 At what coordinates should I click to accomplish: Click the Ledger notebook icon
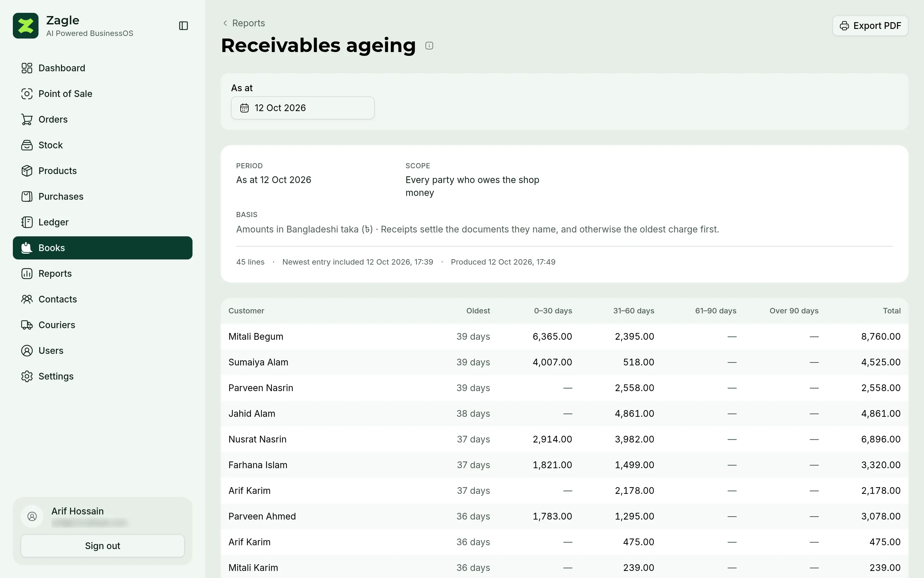tap(27, 222)
